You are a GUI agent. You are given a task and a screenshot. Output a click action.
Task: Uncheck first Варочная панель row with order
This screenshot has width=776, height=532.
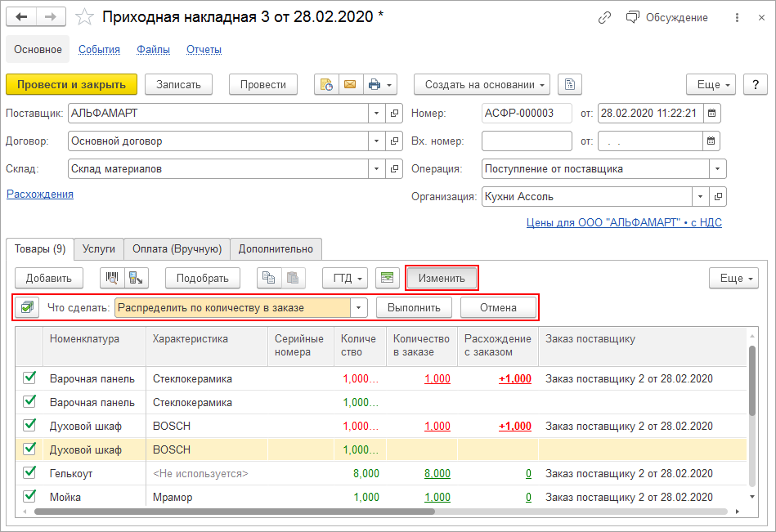pyautogui.click(x=29, y=378)
